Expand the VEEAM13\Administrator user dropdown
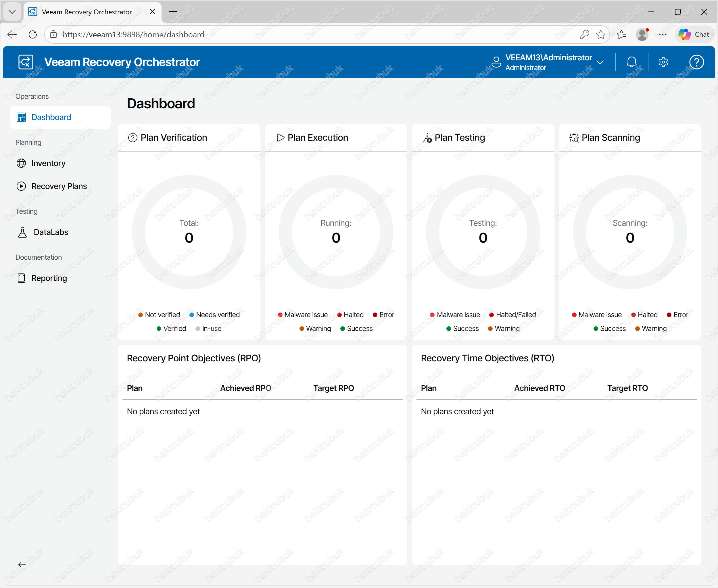The image size is (718, 588). click(600, 62)
